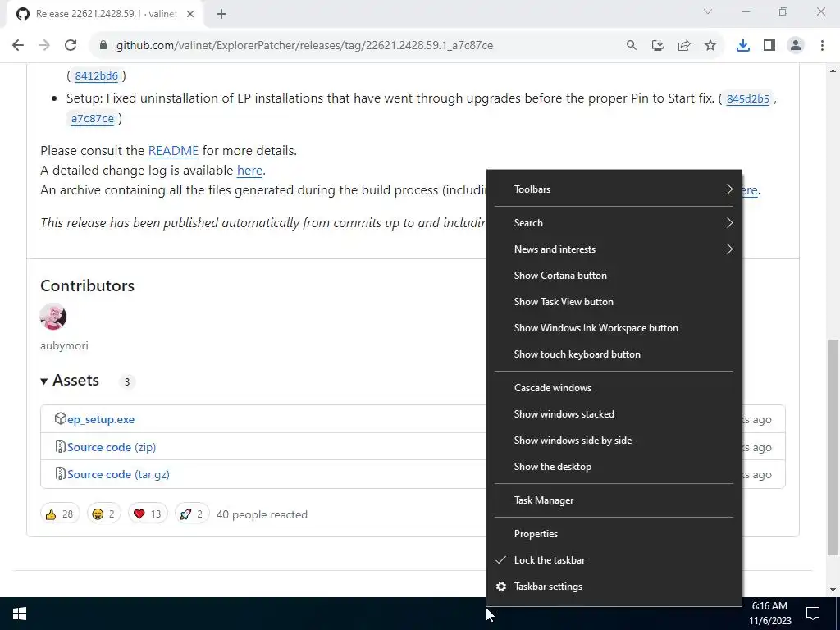840x630 pixels.
Task: Click the browser back arrow
Action: tap(18, 46)
